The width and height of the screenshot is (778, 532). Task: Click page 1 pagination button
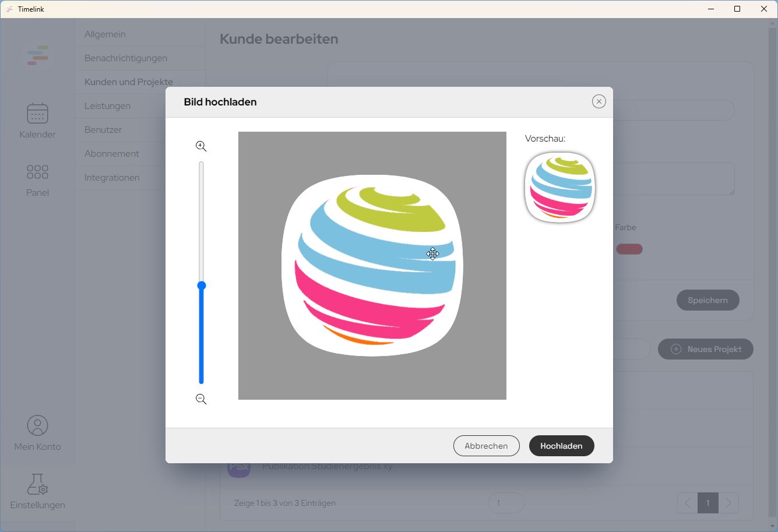[708, 503]
